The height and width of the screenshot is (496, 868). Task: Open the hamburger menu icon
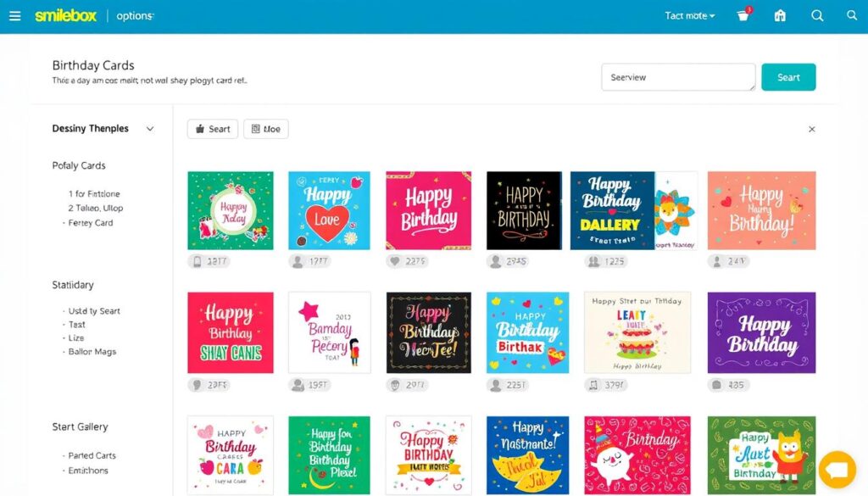click(x=15, y=15)
